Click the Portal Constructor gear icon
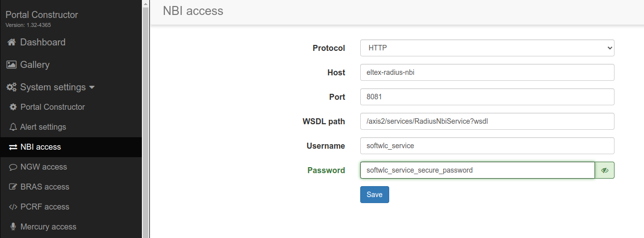The image size is (644, 238). [13, 107]
